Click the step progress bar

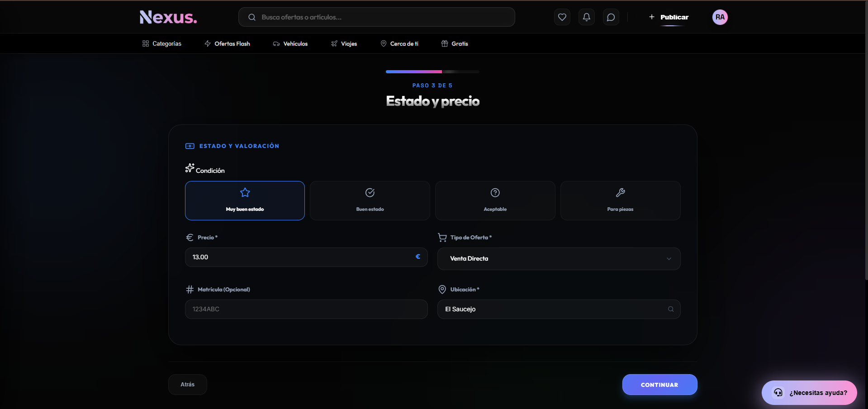[432, 71]
